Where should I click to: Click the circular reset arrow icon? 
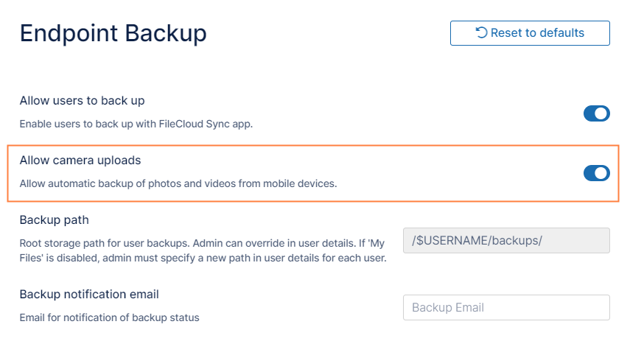coord(481,33)
